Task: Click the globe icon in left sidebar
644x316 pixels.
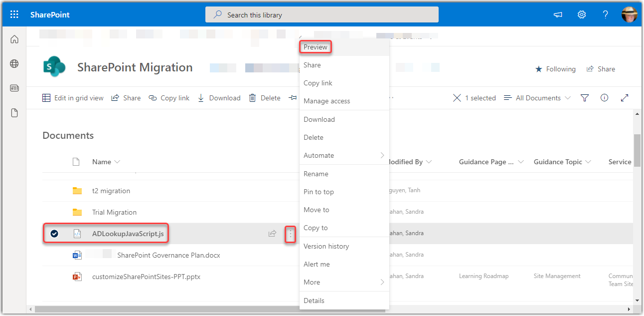Action: coord(14,63)
